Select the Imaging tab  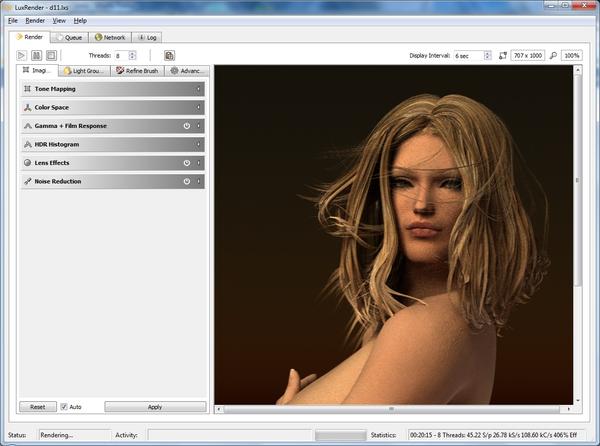tap(37, 70)
